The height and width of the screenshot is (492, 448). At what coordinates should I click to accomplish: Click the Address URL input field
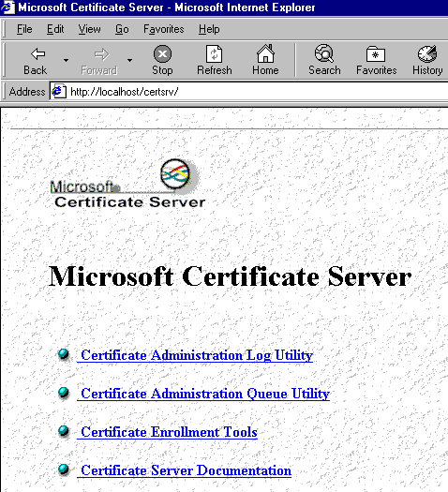click(257, 92)
